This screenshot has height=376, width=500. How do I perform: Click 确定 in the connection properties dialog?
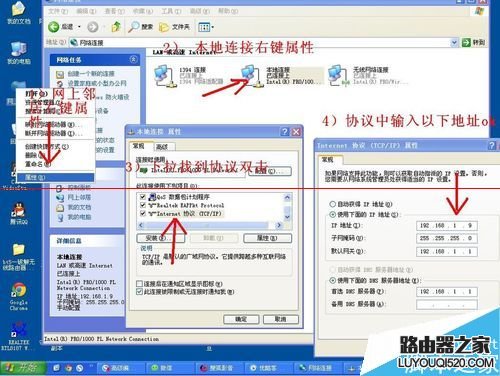click(241, 319)
